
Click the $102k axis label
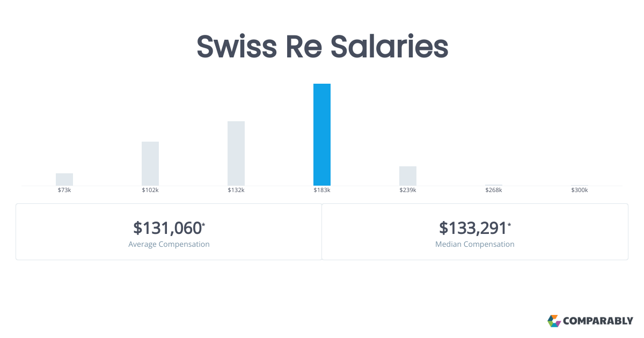[150, 190]
